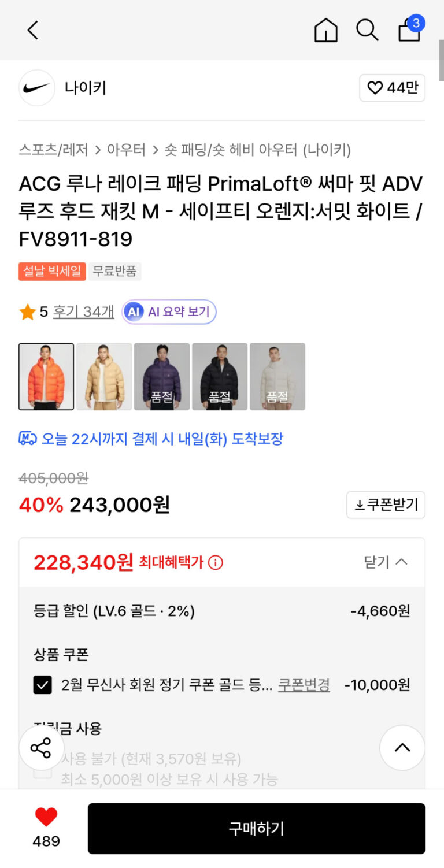Select the beige jacket color thumbnail
The image size is (444, 868).
[104, 377]
